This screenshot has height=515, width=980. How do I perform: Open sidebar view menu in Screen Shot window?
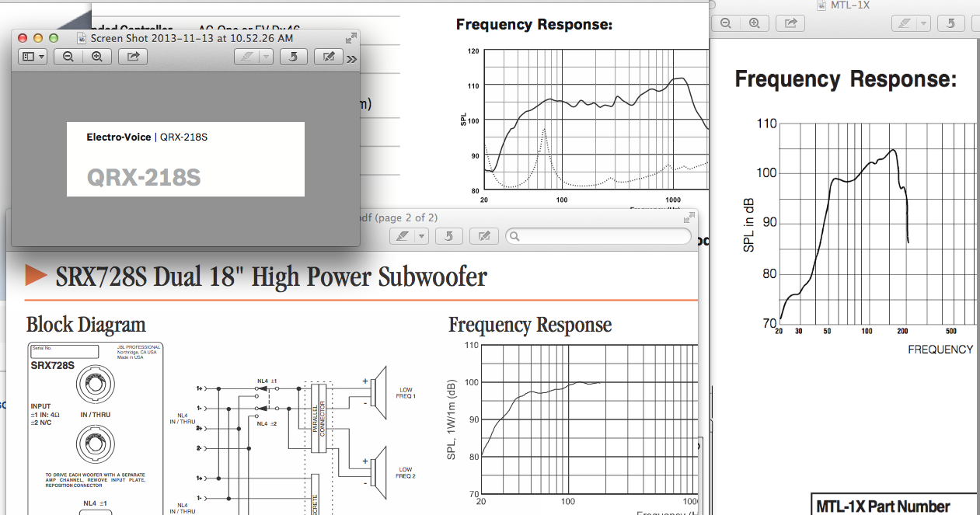[x=33, y=57]
